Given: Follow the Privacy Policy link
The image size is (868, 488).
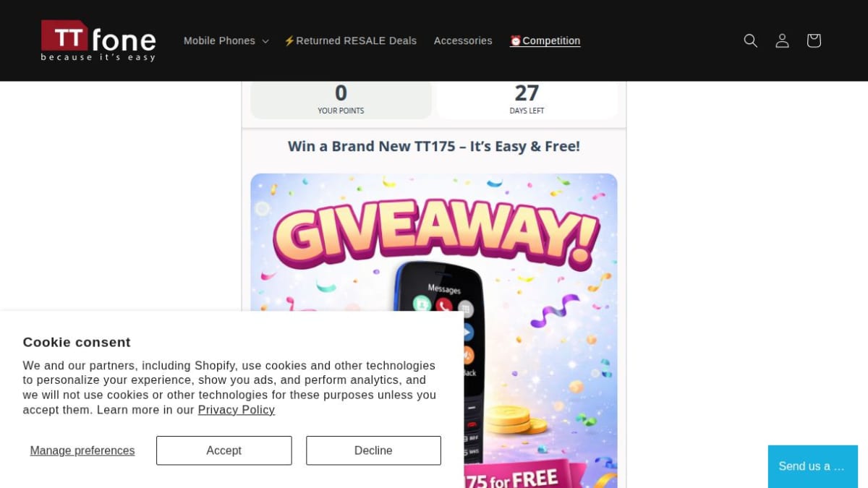Looking at the screenshot, I should coord(237,410).
